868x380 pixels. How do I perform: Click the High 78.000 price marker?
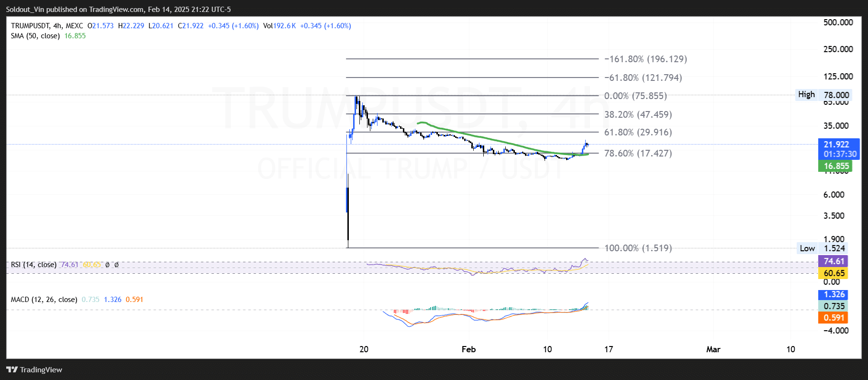tap(823, 95)
